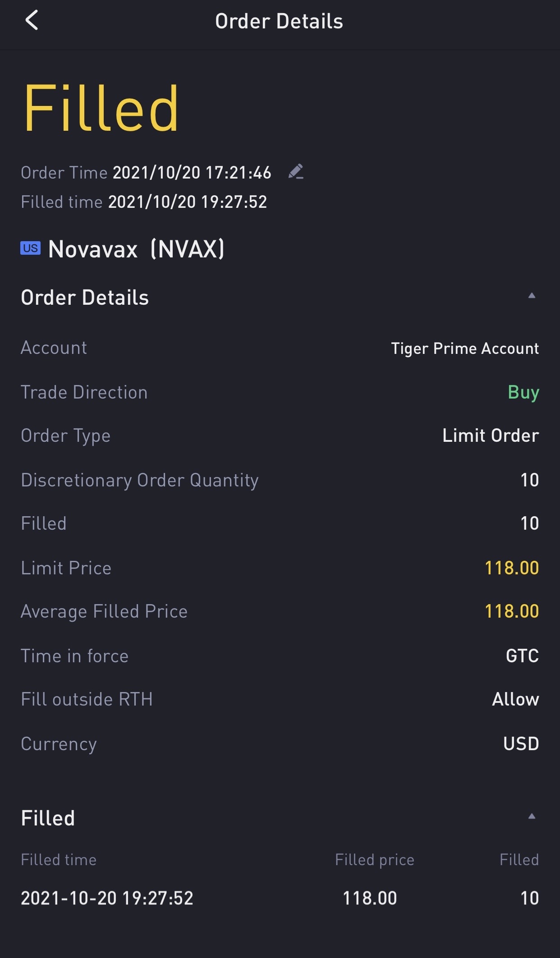The image size is (560, 958).
Task: Tap the 2021-10-20 19:27:52 fill row
Action: pos(280,898)
